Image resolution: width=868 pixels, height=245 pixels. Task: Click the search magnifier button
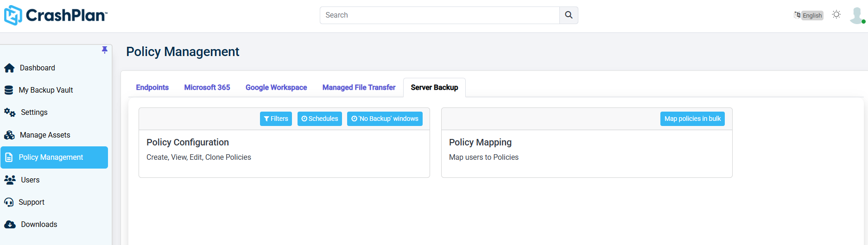(569, 15)
